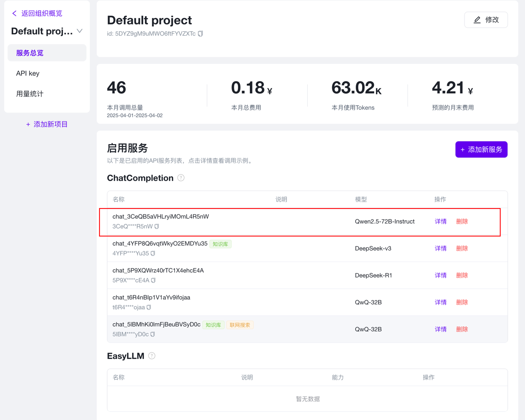Delete the DeepSeek-R1 service
Screen dimensions: 525x420
coord(462,275)
